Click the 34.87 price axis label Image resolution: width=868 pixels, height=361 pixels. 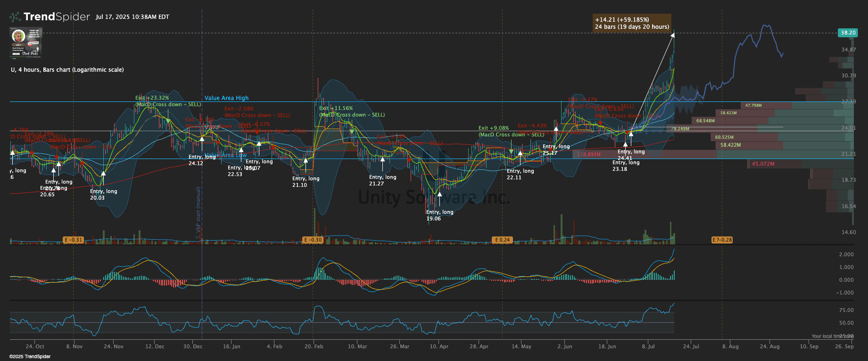849,50
